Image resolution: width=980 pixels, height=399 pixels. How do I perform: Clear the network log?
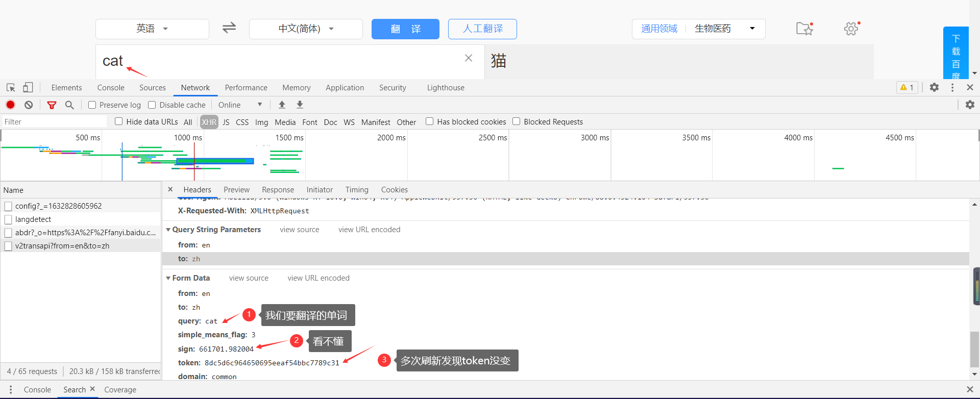(29, 105)
